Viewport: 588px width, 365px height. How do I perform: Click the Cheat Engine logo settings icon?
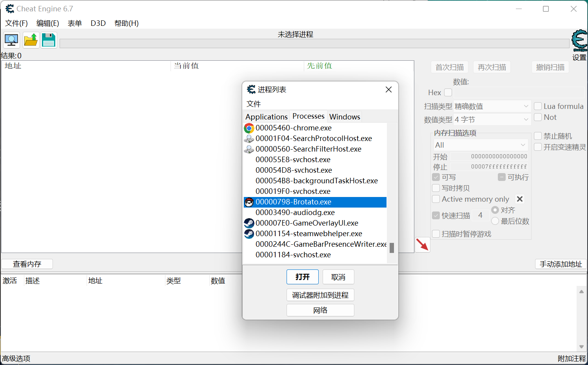(x=579, y=41)
